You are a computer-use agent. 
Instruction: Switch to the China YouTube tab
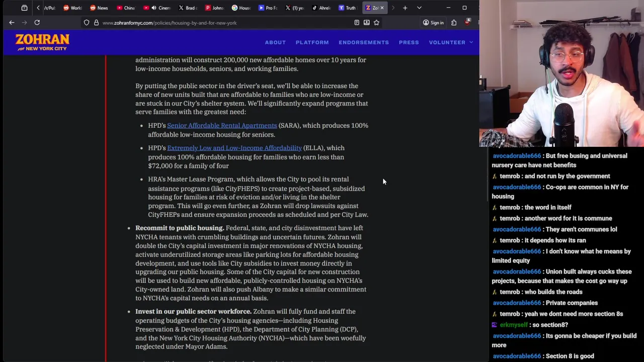pos(126,8)
